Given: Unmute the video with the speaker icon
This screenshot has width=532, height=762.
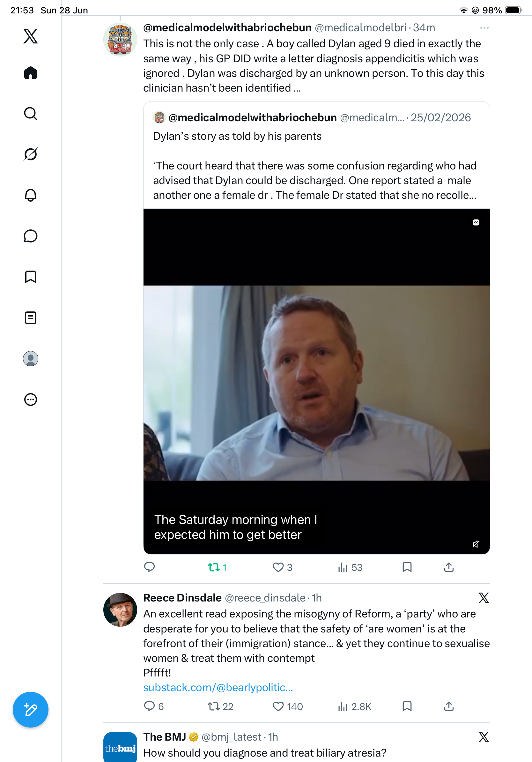Looking at the screenshot, I should click(x=476, y=544).
